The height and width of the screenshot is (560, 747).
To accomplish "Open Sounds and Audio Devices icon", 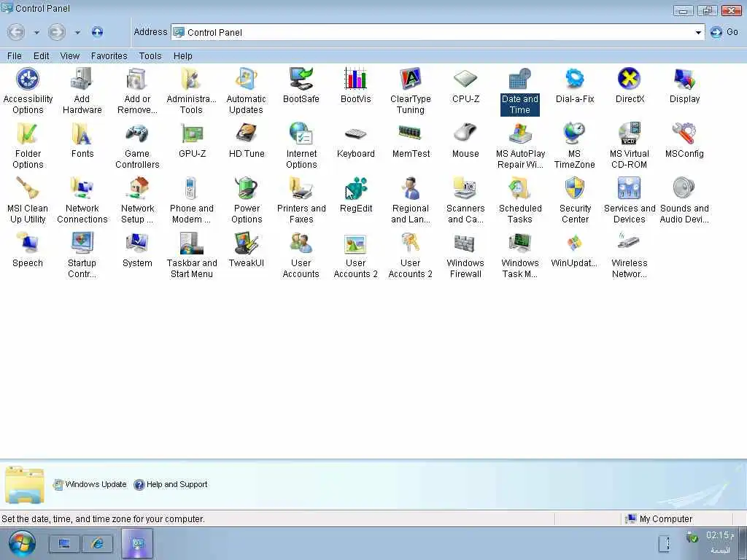I will pos(684,189).
